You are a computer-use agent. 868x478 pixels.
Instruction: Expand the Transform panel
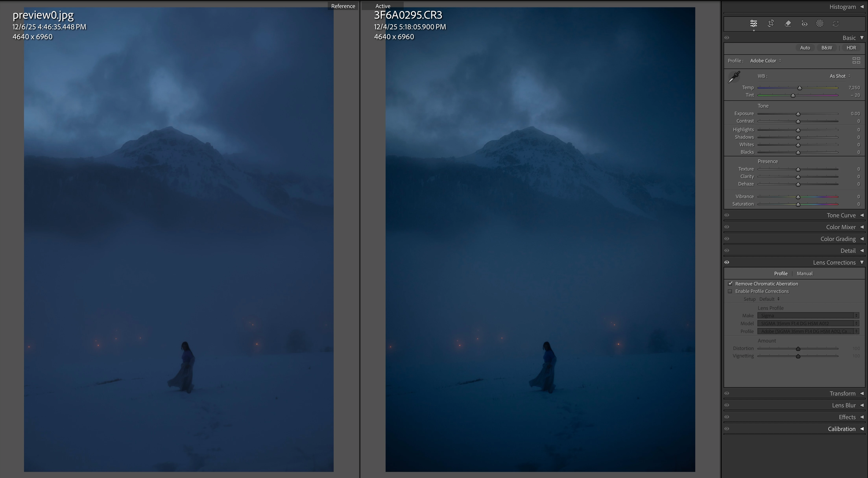[862, 393]
